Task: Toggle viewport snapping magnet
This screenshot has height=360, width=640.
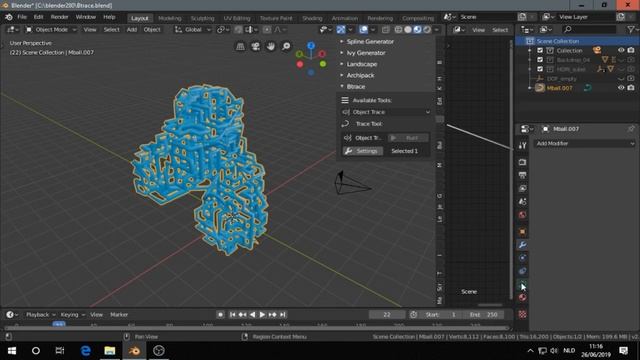Action: [x=238, y=29]
